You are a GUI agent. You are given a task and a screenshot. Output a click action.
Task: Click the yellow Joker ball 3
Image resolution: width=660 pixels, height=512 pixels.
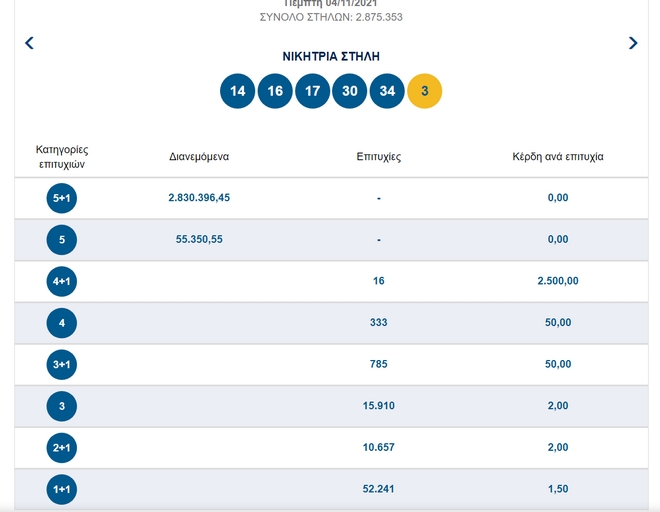[x=425, y=91]
